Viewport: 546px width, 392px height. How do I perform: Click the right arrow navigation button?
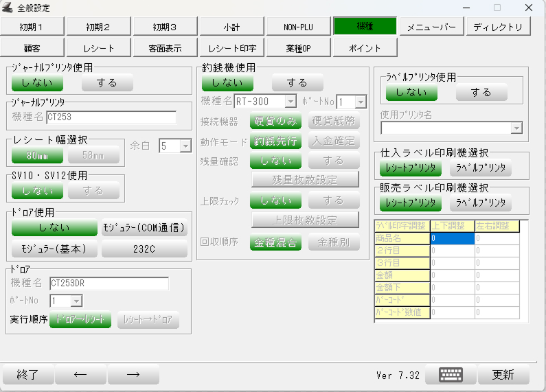point(133,375)
